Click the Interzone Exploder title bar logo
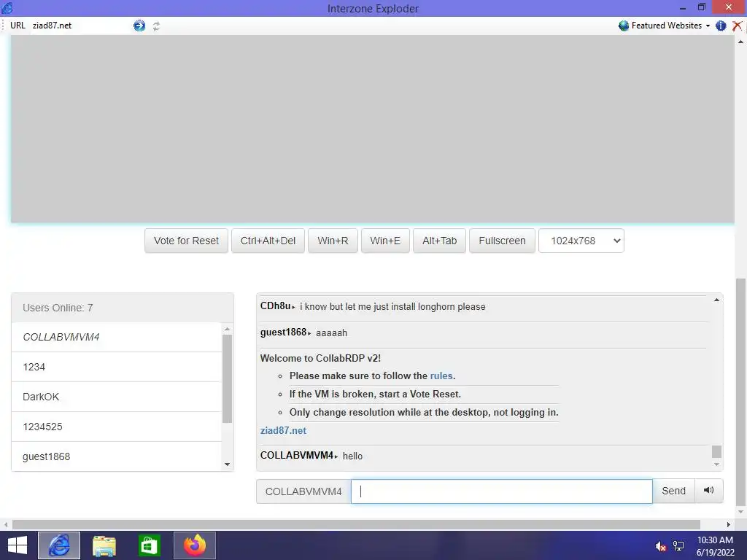This screenshot has height=560, width=747. [x=7, y=8]
